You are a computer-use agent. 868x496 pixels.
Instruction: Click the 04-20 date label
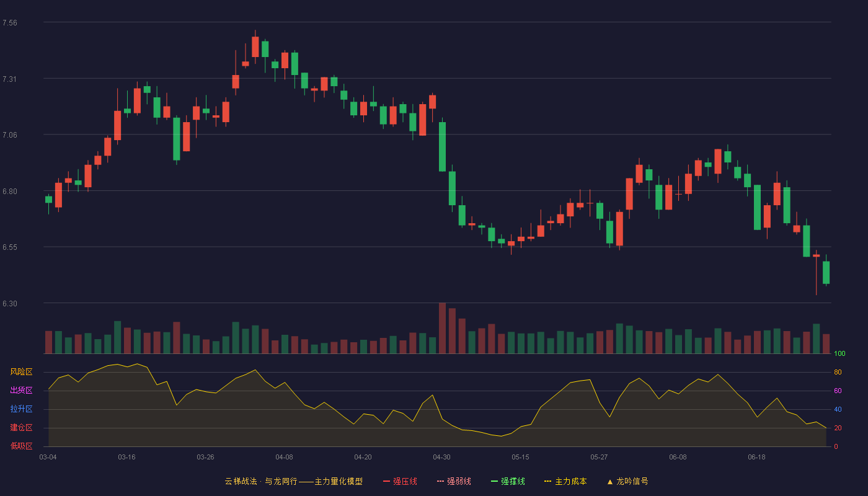coord(363,457)
